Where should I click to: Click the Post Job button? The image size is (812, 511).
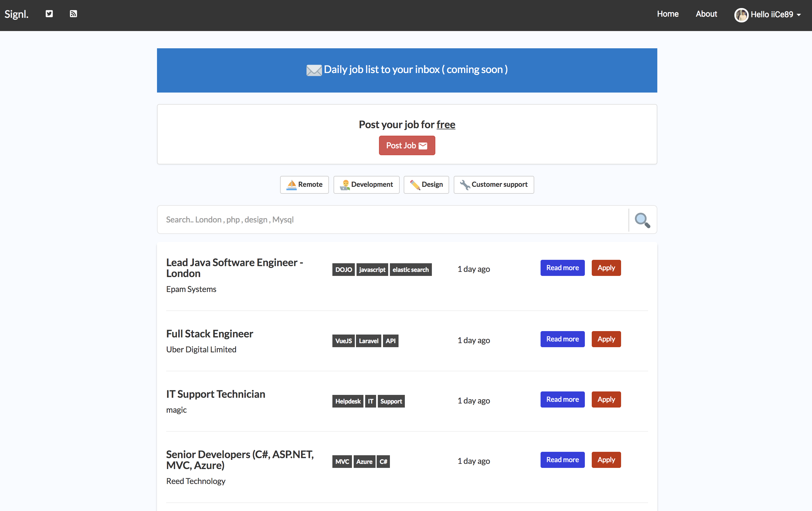coord(407,145)
